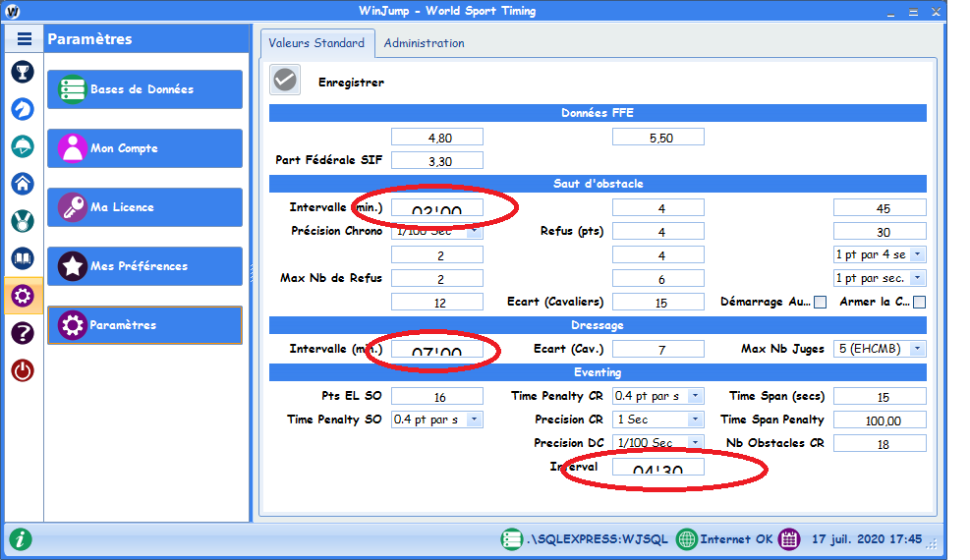Viewport: 970px width, 560px height.
Task: Click the '.\SQLEXPRESS:WJSQL' status text
Action: (598, 539)
